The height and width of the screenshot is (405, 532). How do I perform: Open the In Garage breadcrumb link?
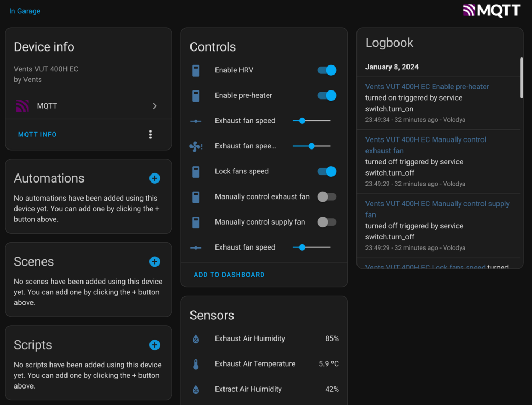point(24,11)
